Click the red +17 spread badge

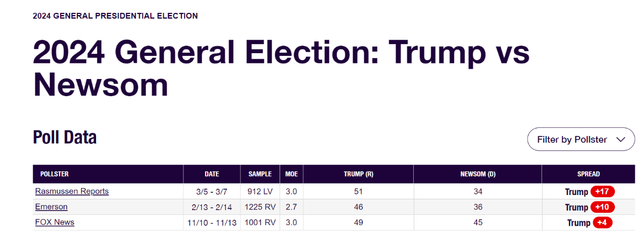pos(603,192)
